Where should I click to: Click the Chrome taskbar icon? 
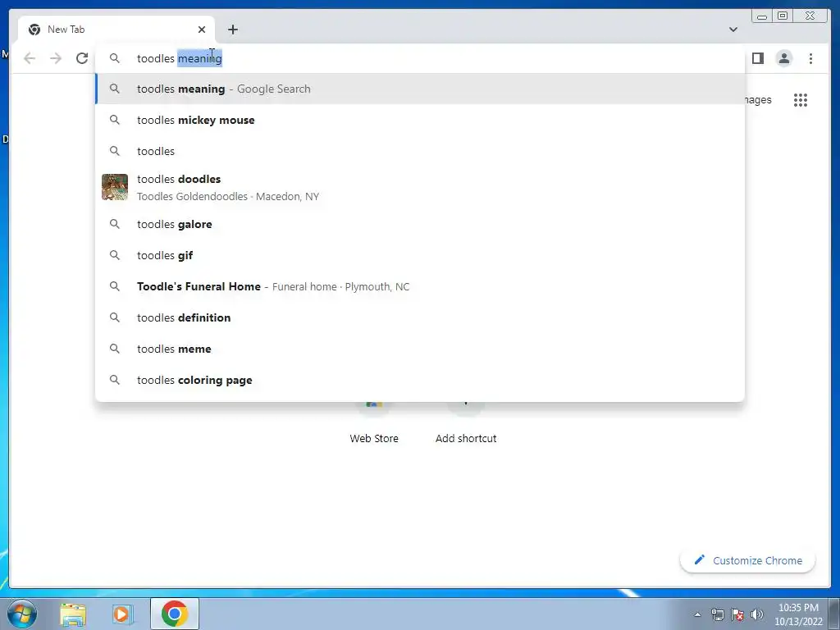(175, 614)
